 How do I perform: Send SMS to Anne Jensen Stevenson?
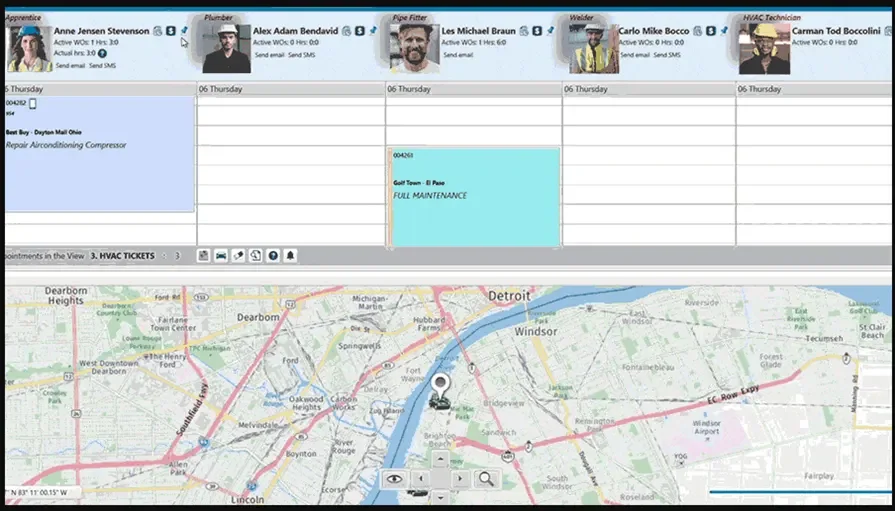click(103, 66)
